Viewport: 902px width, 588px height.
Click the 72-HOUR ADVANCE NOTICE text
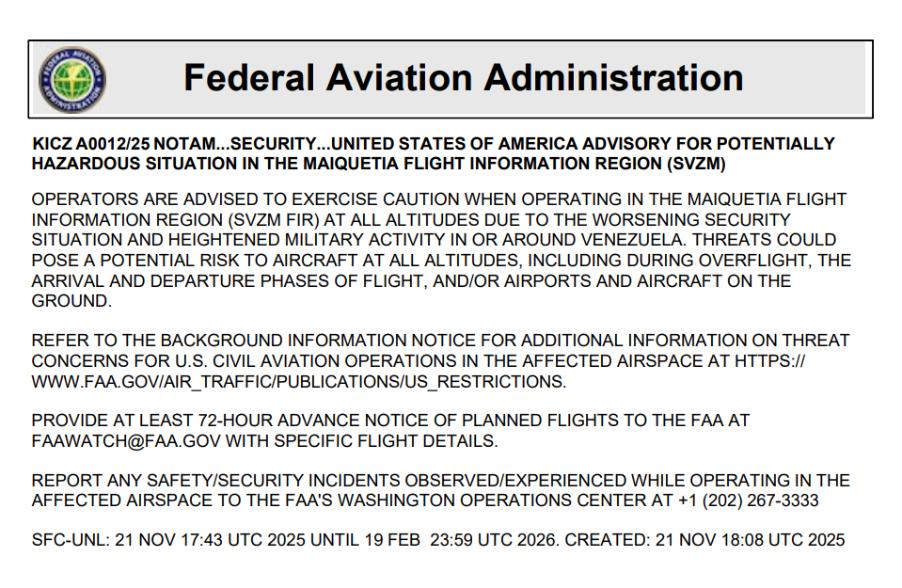coord(299,421)
